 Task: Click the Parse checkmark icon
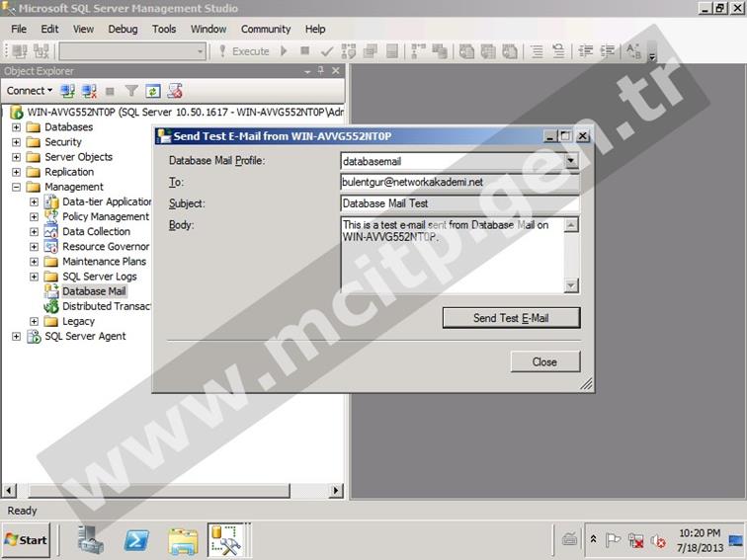pos(327,51)
